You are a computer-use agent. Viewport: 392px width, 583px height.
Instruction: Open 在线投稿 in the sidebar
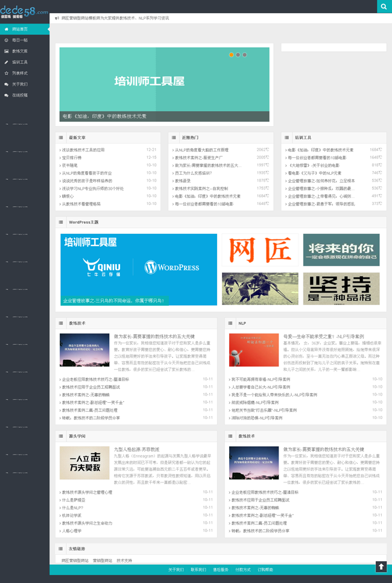click(x=20, y=95)
